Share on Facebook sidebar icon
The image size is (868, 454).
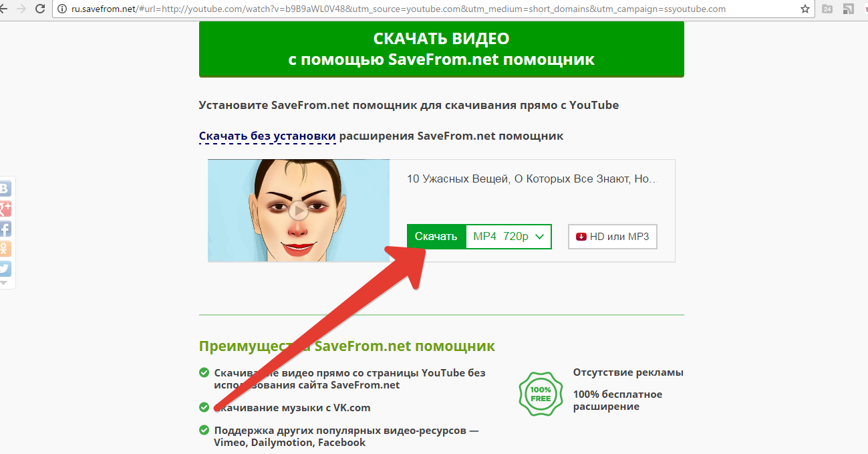tap(5, 229)
